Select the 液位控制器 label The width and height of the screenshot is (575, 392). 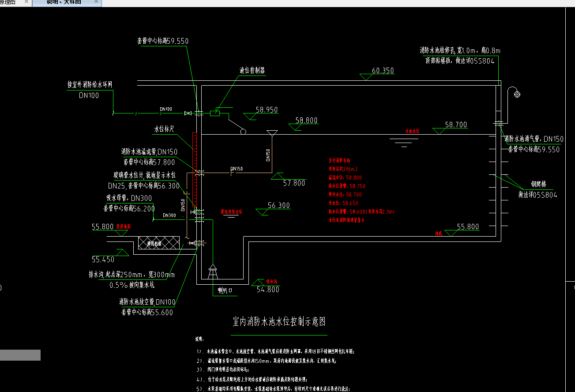252,70
